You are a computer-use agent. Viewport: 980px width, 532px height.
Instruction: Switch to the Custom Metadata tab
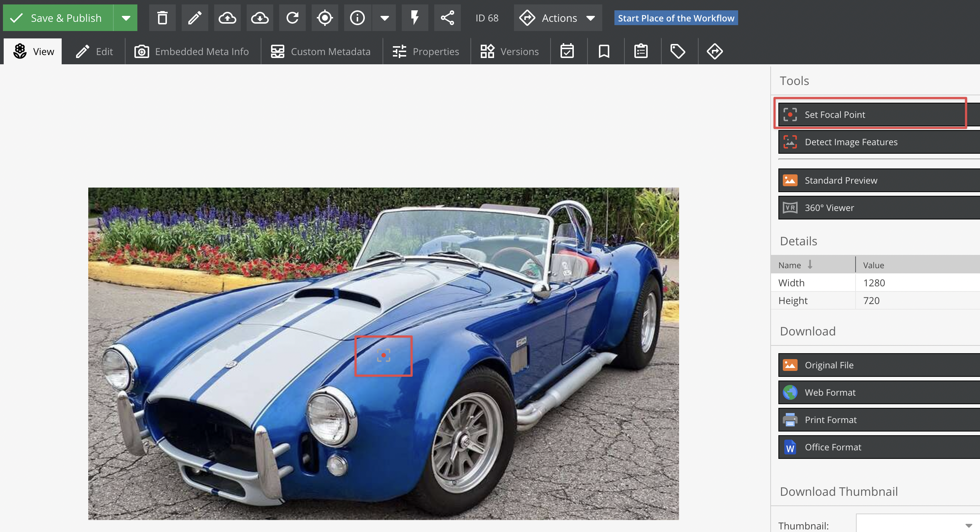(x=320, y=51)
